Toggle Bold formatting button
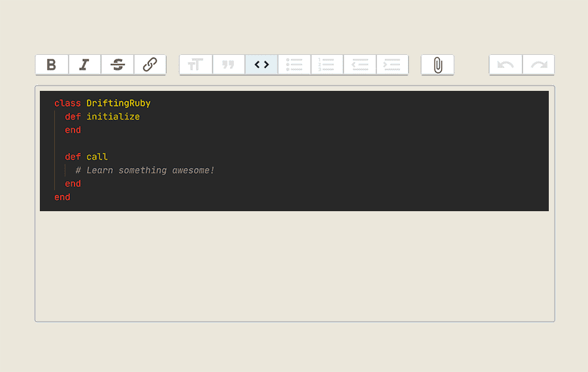This screenshot has height=372, width=588. 52,65
